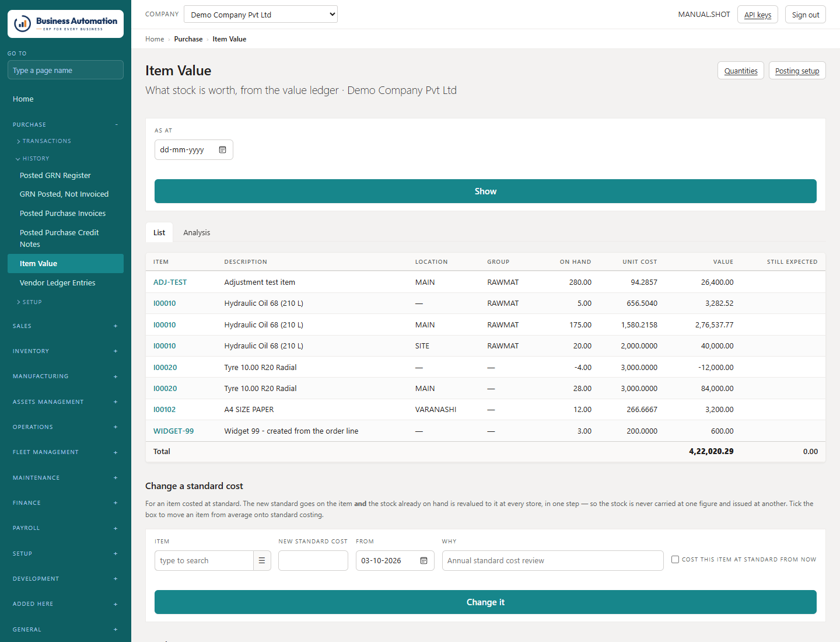The image size is (840, 642).
Task: Expand the Inventory section
Action: 65,351
